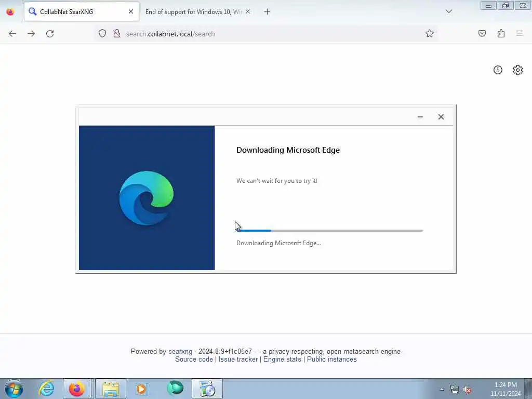This screenshot has width=532, height=399.
Task: Open the SearXNG about info icon
Action: tap(498, 70)
